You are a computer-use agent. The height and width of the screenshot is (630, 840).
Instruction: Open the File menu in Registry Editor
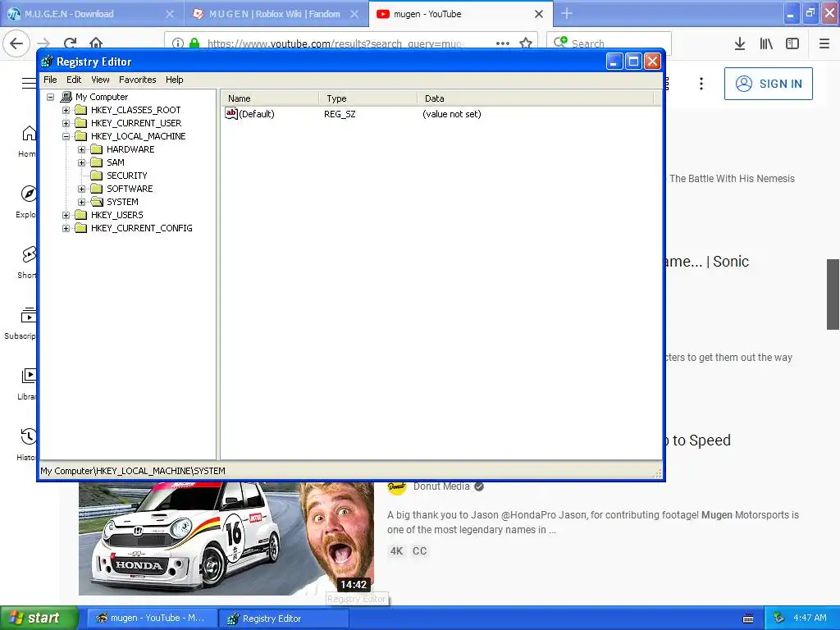[50, 80]
